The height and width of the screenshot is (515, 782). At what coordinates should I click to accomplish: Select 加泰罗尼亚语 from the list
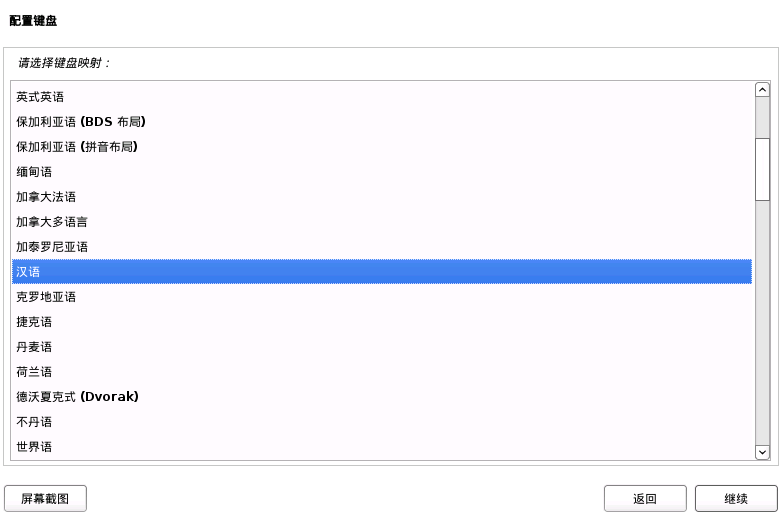point(52,247)
